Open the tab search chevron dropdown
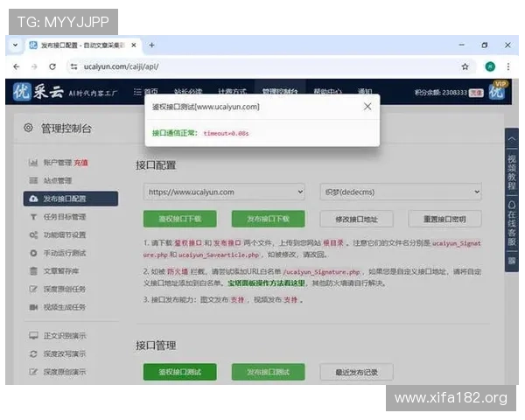 click(x=15, y=45)
